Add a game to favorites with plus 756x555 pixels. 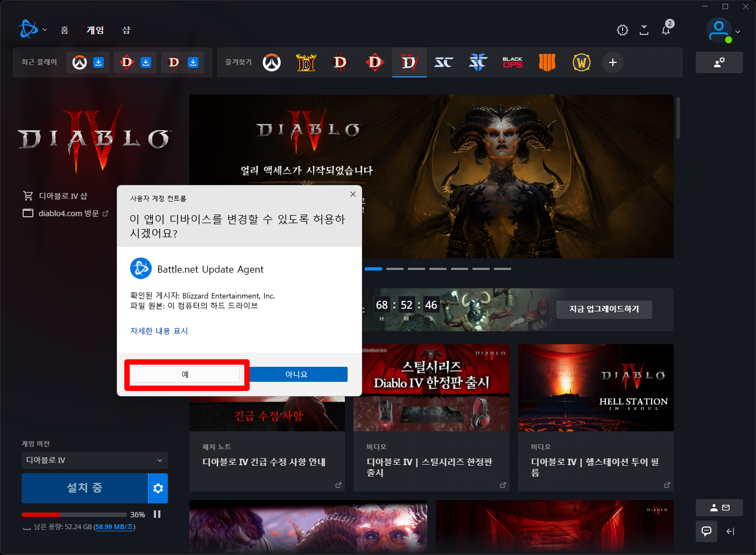pos(613,62)
